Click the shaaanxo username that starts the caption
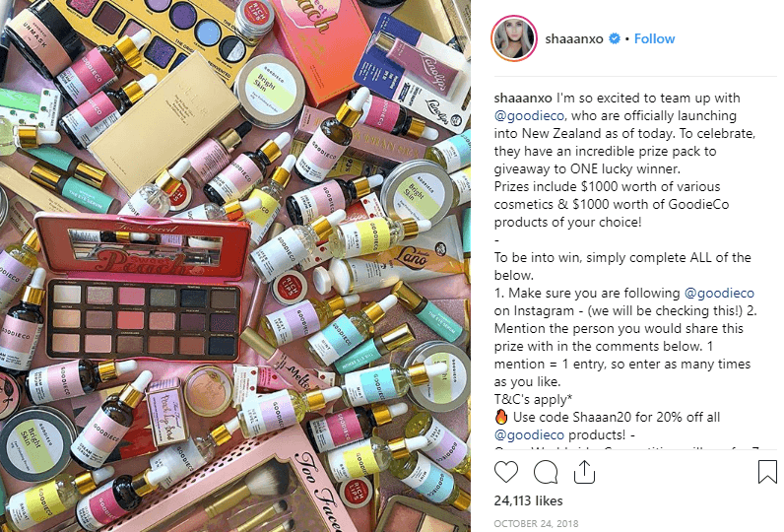 point(523,98)
